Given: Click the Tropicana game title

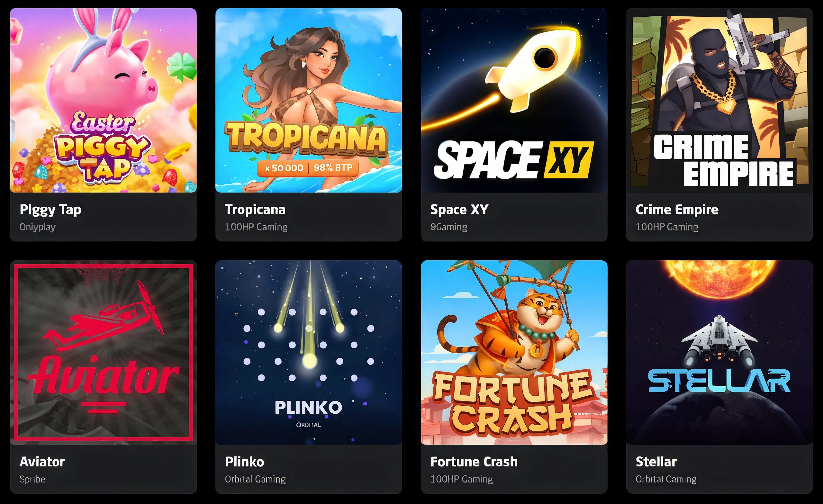Looking at the screenshot, I should (255, 210).
